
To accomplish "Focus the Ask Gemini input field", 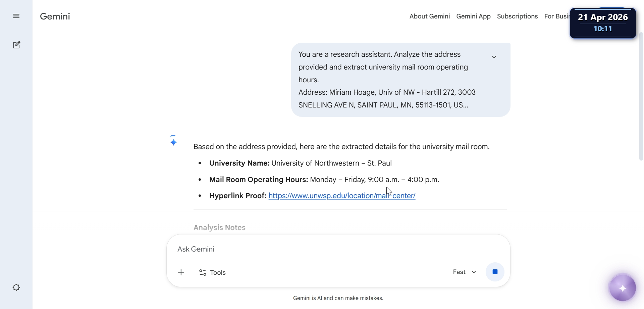I will [338, 249].
